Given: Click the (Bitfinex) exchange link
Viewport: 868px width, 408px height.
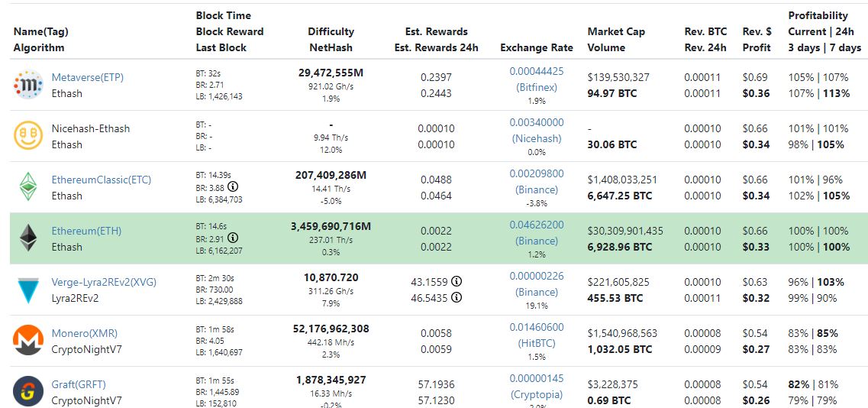Looking at the screenshot, I should pos(537,87).
